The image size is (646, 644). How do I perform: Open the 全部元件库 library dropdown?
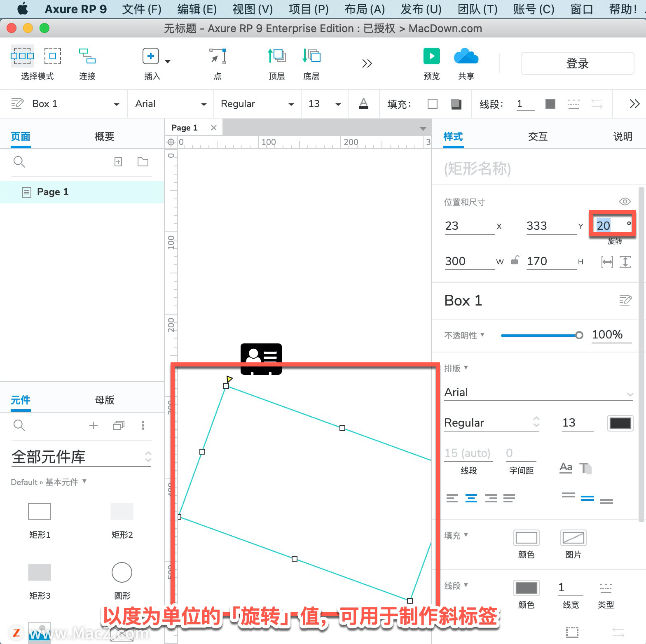(82, 457)
